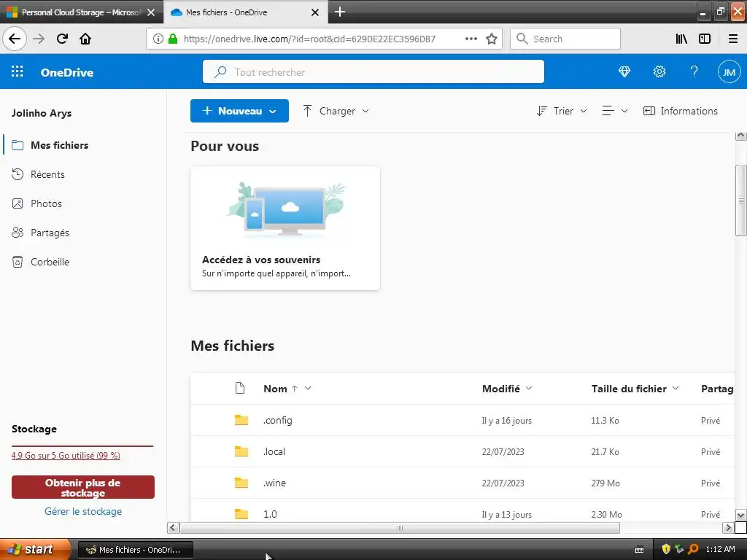Open Photos in the sidebar

click(x=83, y=203)
